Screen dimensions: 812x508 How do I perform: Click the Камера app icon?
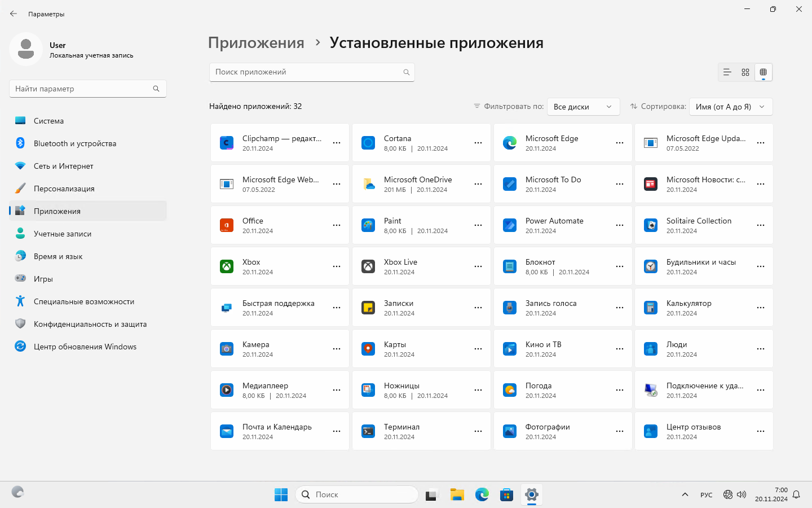click(x=227, y=349)
